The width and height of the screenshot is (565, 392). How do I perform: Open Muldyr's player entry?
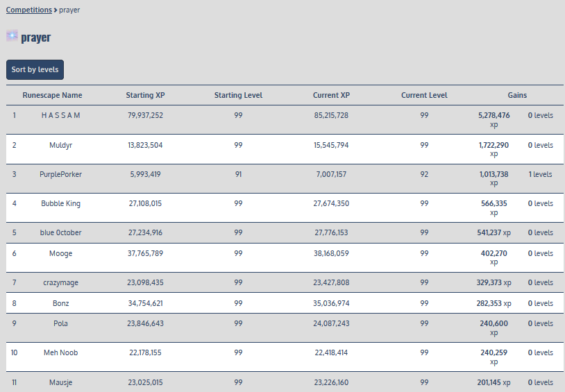click(x=61, y=145)
